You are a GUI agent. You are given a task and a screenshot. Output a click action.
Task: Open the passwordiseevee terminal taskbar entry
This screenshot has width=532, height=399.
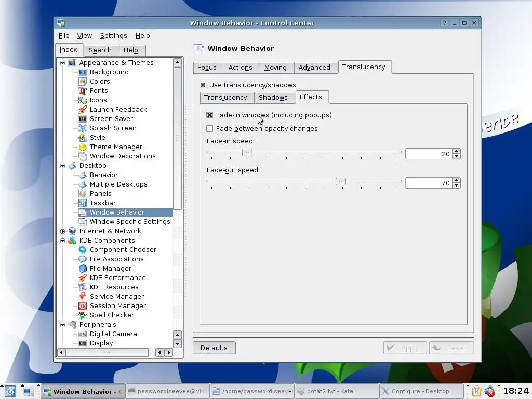point(168,391)
